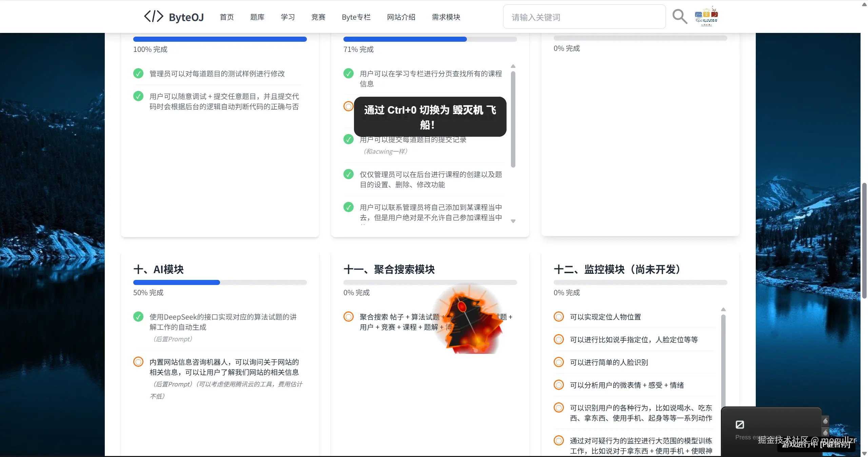Click the magnifying glass search icon

[679, 16]
